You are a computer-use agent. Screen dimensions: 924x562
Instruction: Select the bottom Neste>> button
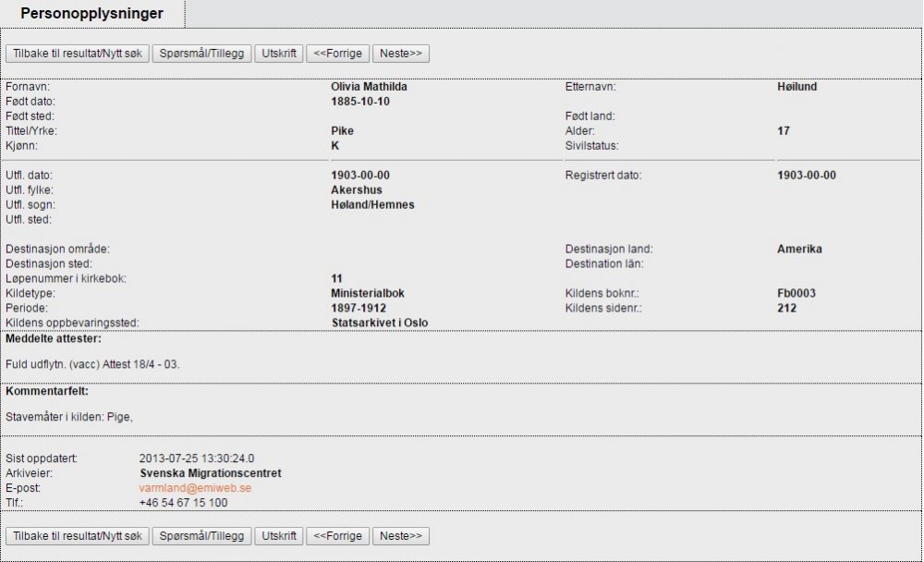[x=401, y=536]
